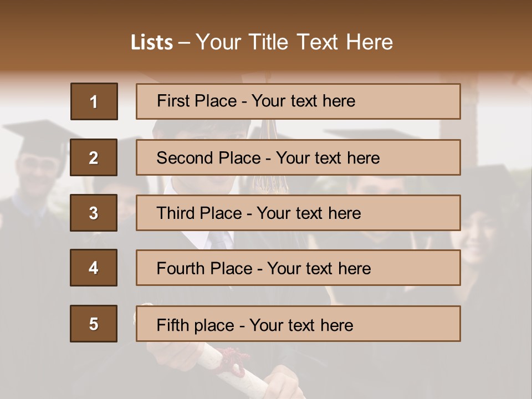Select the Second Place text bar
The width and height of the screenshot is (532, 399).
[x=298, y=157]
